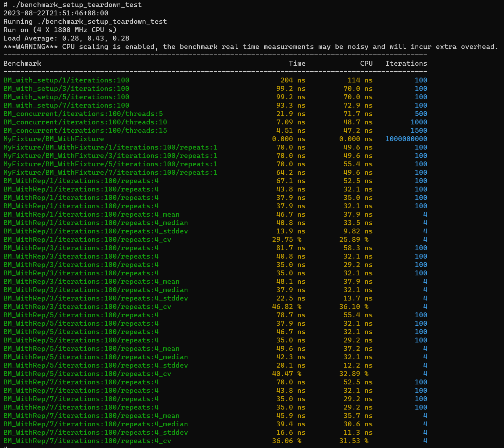
Task: Click the BM_concurrent threads:15 benchmark name
Action: [85, 130]
